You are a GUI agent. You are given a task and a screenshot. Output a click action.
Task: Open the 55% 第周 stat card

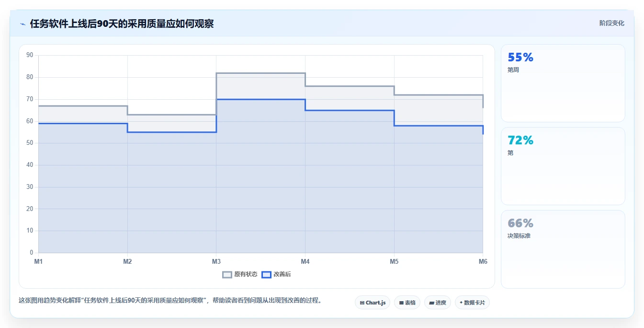tap(563, 83)
